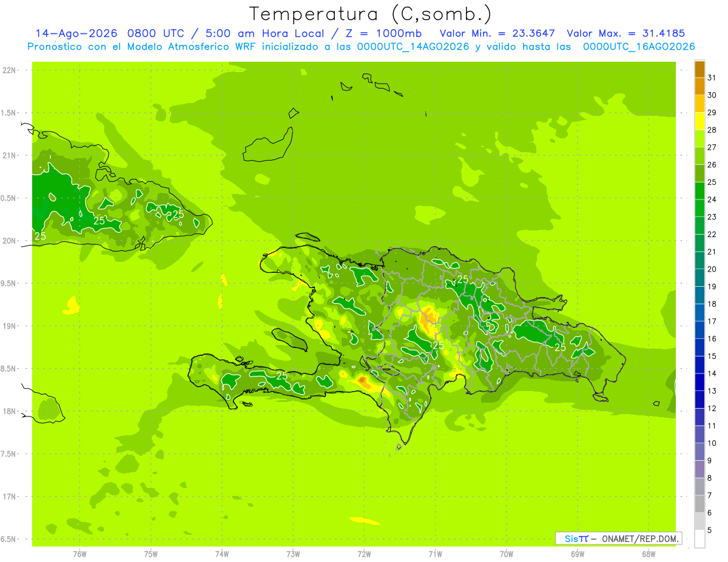Click the green swatch between 24 and 25
The image size is (728, 562).
pyautogui.click(x=699, y=191)
